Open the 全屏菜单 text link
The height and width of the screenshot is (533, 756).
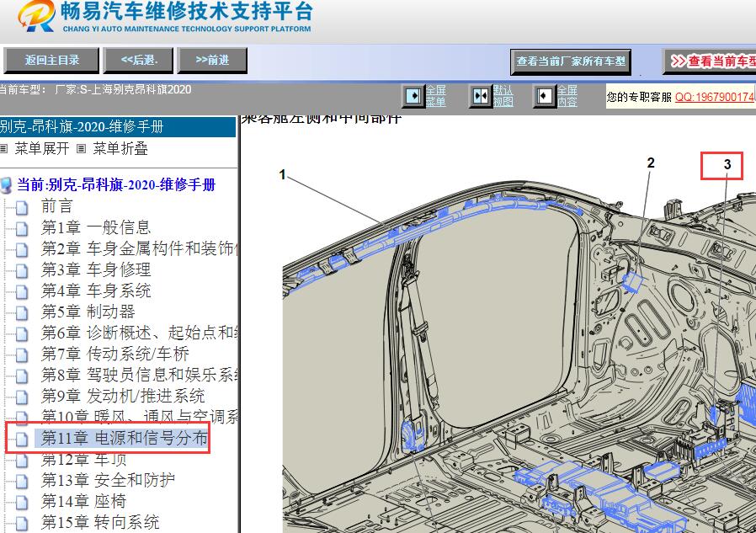click(435, 96)
